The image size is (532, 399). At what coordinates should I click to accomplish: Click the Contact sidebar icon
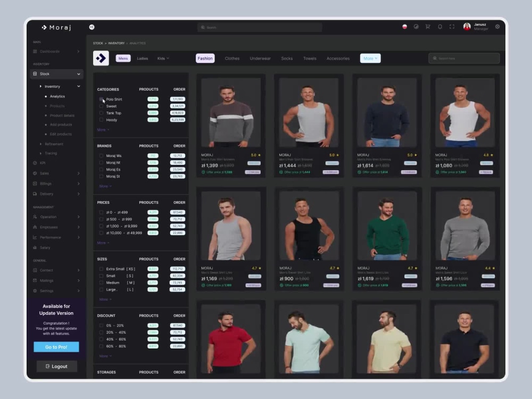click(35, 270)
